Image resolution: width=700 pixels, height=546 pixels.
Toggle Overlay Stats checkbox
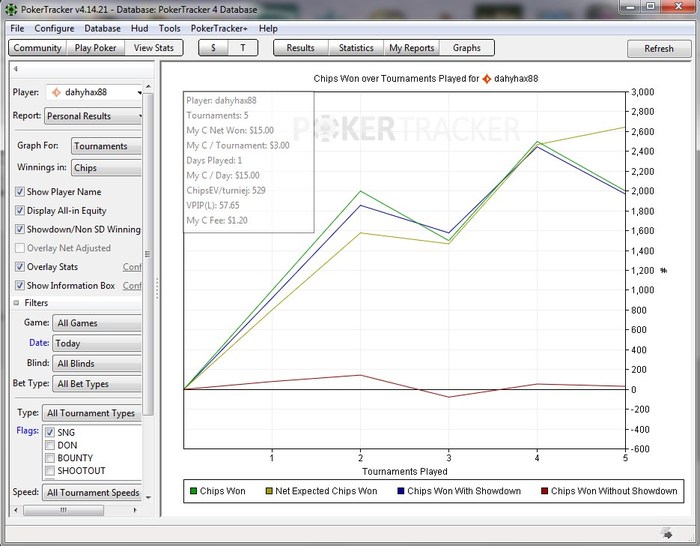[x=20, y=267]
